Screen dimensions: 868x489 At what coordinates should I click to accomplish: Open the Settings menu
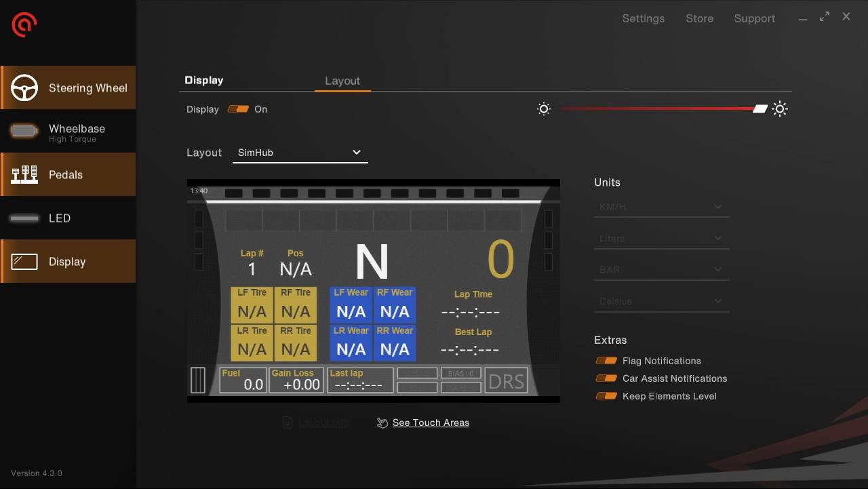coord(643,18)
